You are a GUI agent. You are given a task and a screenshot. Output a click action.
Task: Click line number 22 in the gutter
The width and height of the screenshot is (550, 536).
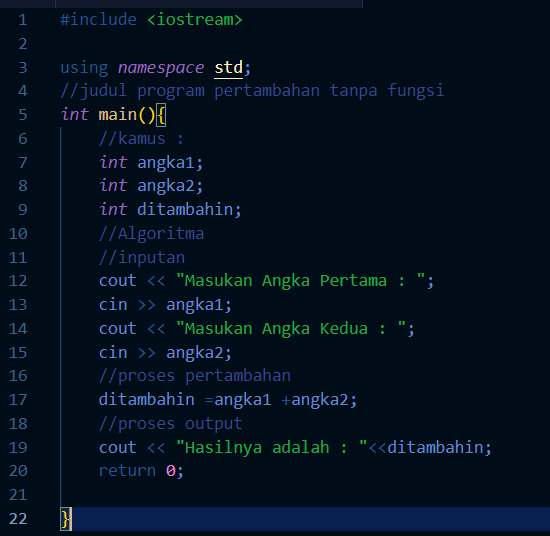click(x=18, y=519)
